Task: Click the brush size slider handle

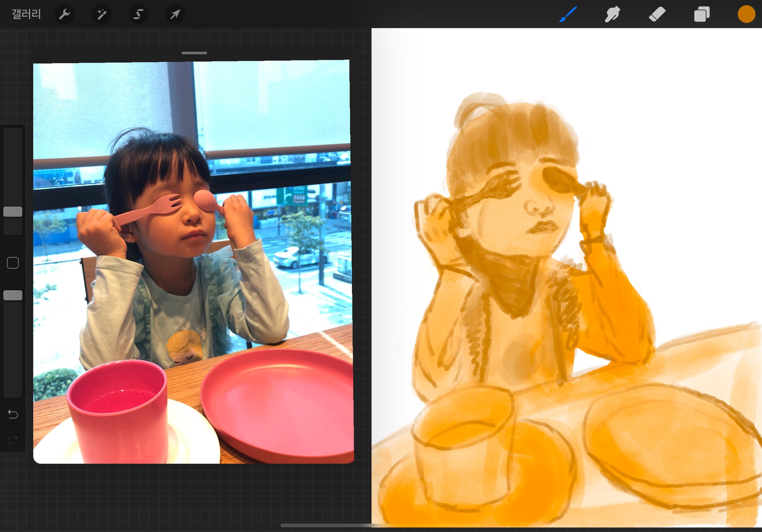Action: (x=13, y=211)
